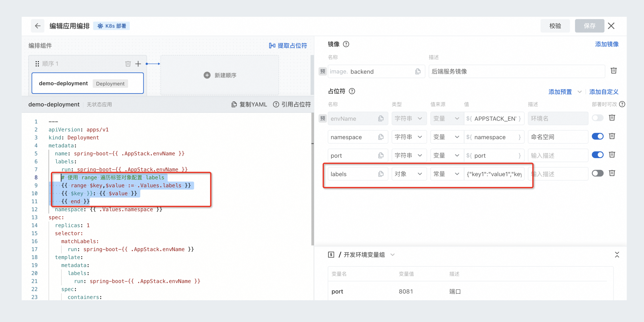Select the demo-deployment component card

pyautogui.click(x=88, y=83)
